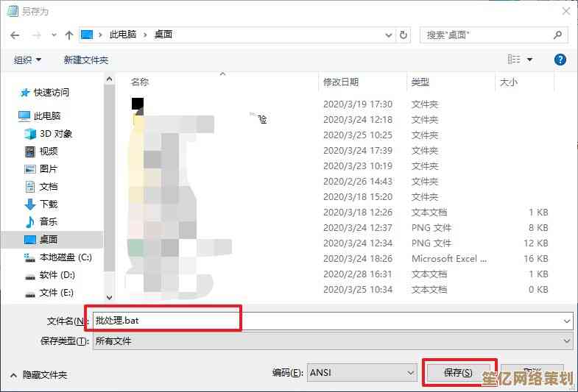Open the 保存类型 file type dropdown

(x=566, y=341)
